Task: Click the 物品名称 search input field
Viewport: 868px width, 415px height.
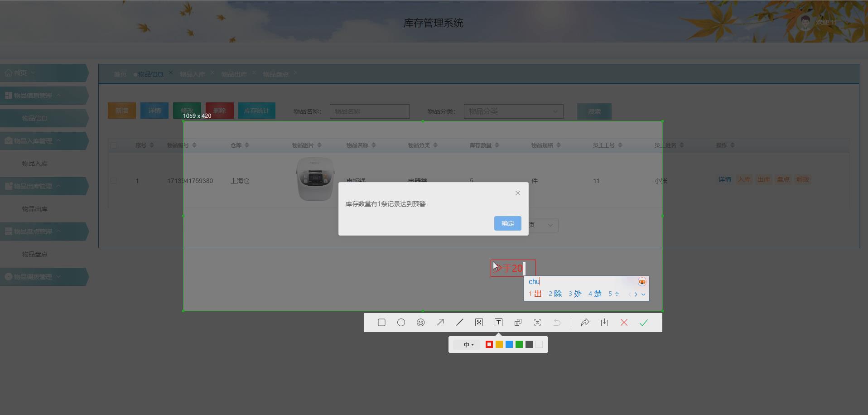Action: [370, 111]
